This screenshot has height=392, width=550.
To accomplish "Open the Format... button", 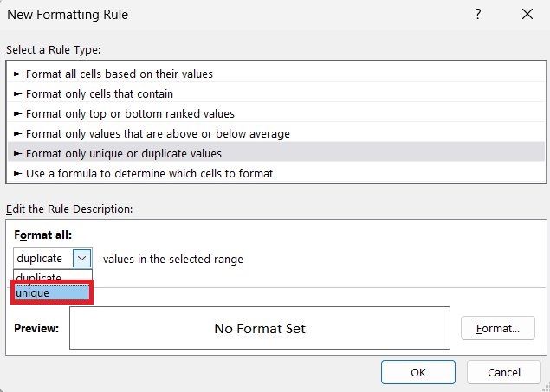I will [498, 328].
